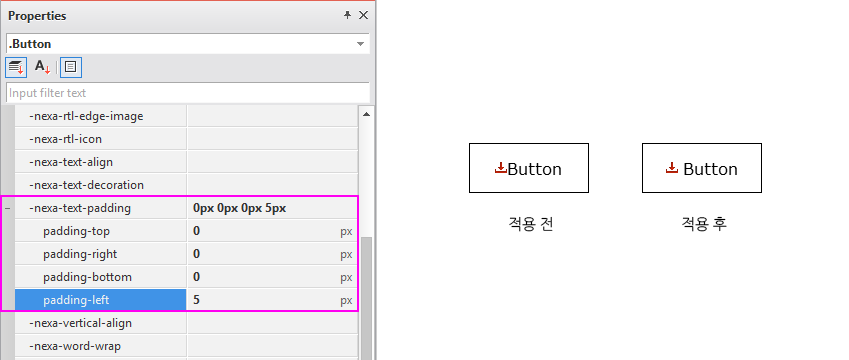Click the Input filter text field
849x360 pixels.
click(188, 93)
